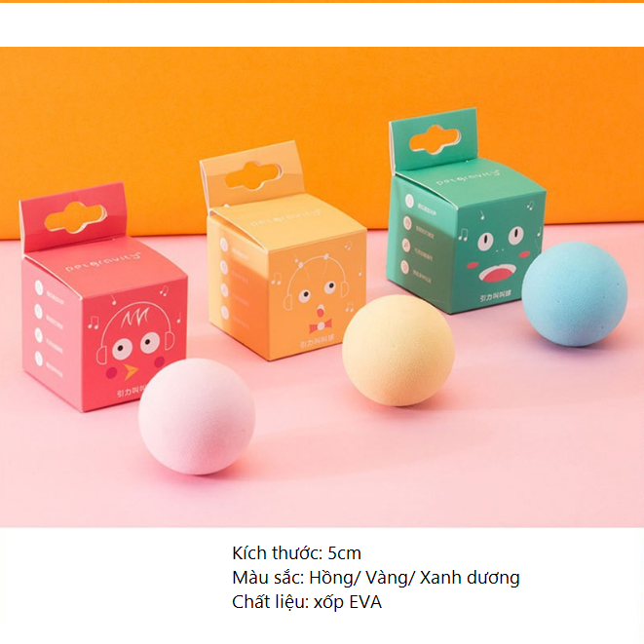Click the "Kích thước: 5cm" text
This screenshot has height=644, width=644.
coord(296,553)
